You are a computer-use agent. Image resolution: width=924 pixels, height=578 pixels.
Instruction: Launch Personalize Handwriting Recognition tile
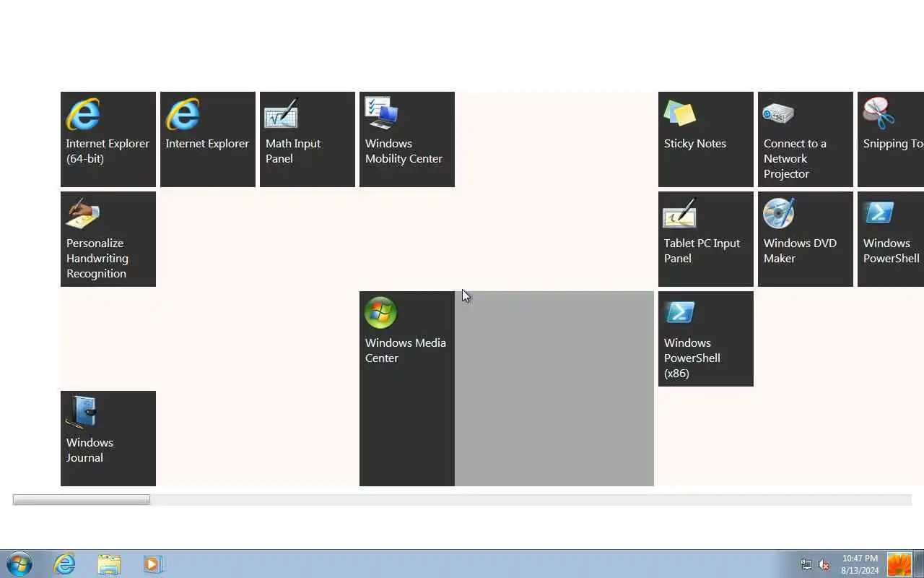[108, 239]
